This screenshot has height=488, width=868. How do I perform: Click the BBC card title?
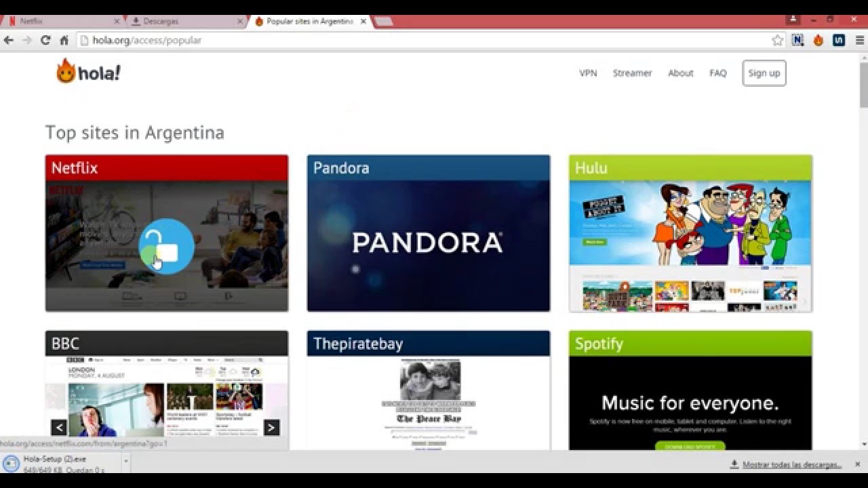pos(65,344)
